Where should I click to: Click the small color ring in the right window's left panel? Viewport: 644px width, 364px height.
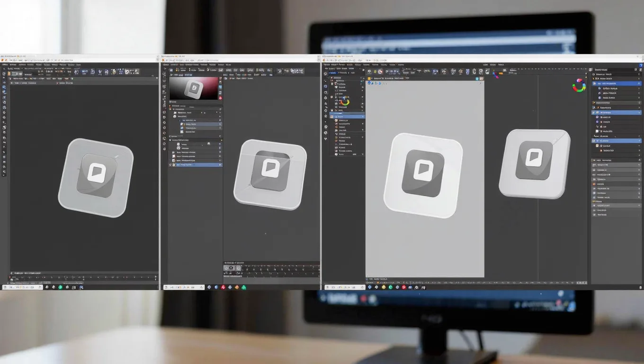coord(345,101)
